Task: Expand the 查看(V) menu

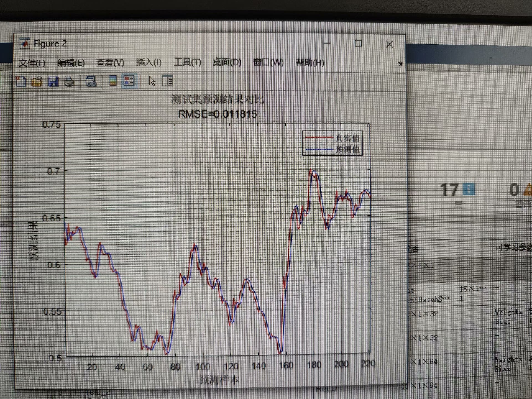Action: click(110, 63)
